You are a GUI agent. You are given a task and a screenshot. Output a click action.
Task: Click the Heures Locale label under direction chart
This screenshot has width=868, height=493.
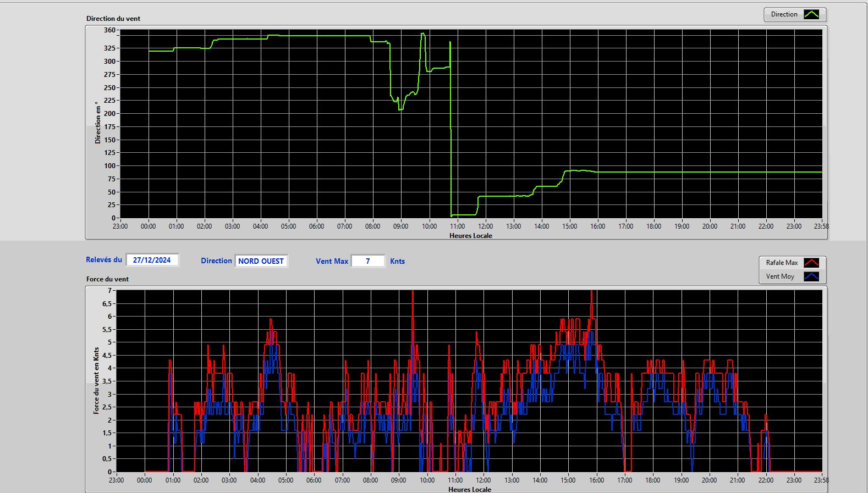coord(471,236)
